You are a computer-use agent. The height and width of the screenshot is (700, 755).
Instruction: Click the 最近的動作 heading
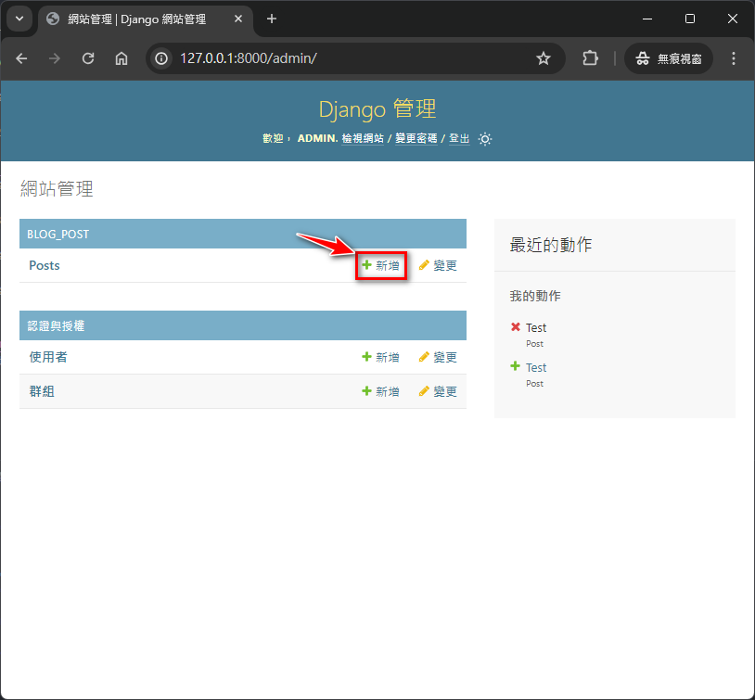(551, 245)
